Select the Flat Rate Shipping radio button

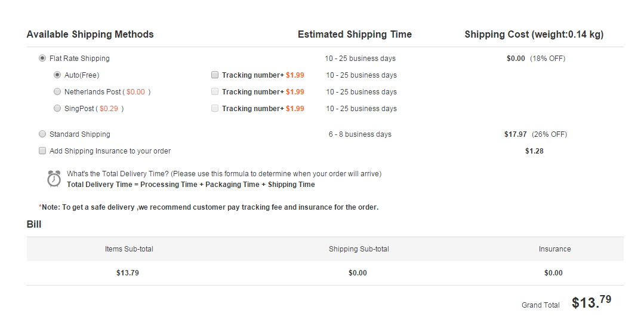(x=42, y=59)
